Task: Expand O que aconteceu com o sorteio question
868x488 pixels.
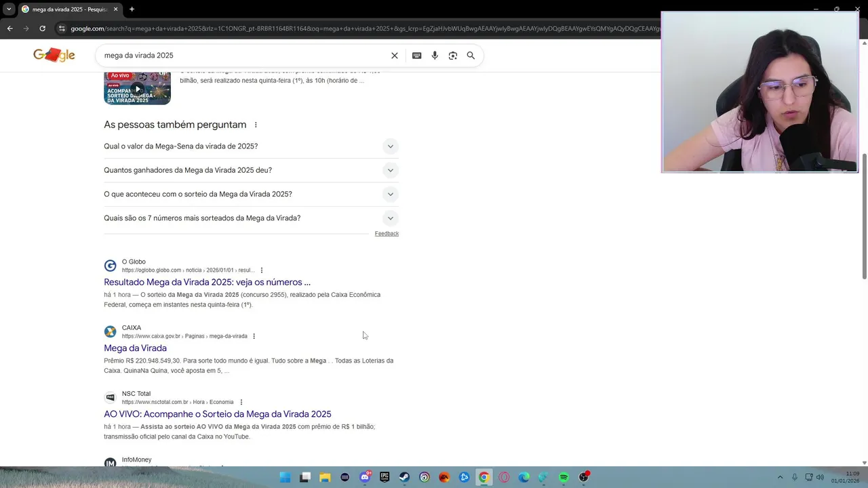Action: (x=251, y=194)
